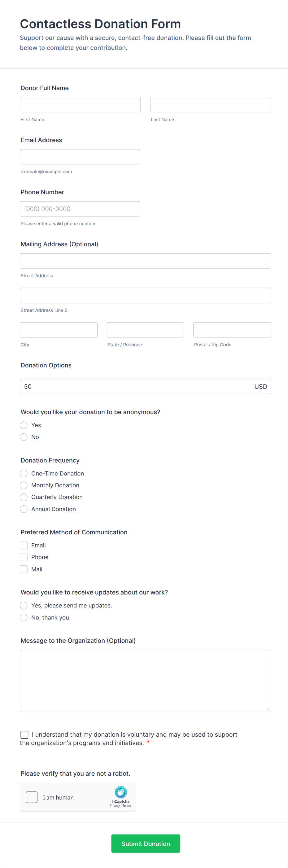Tick the voluntary donation acknowledgment checkbox
Image resolution: width=288 pixels, height=868 pixels.
pyautogui.click(x=24, y=734)
